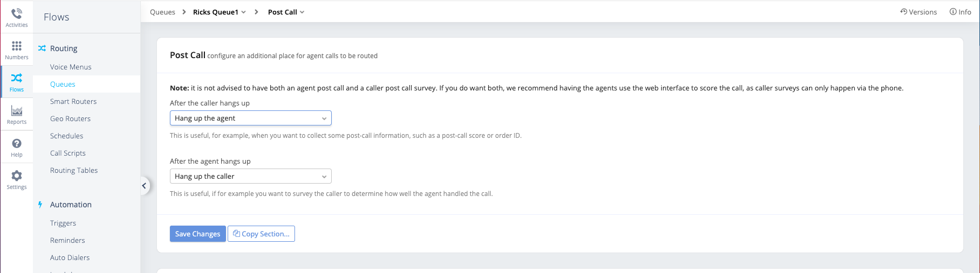Navigate to Queues breadcrumb link
The width and height of the screenshot is (980, 273).
[x=162, y=12]
